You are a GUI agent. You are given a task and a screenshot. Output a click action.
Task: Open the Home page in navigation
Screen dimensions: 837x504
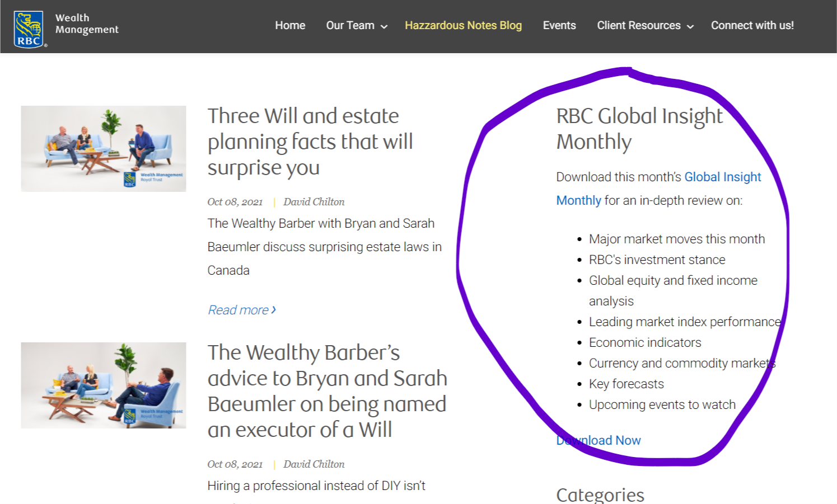(290, 26)
